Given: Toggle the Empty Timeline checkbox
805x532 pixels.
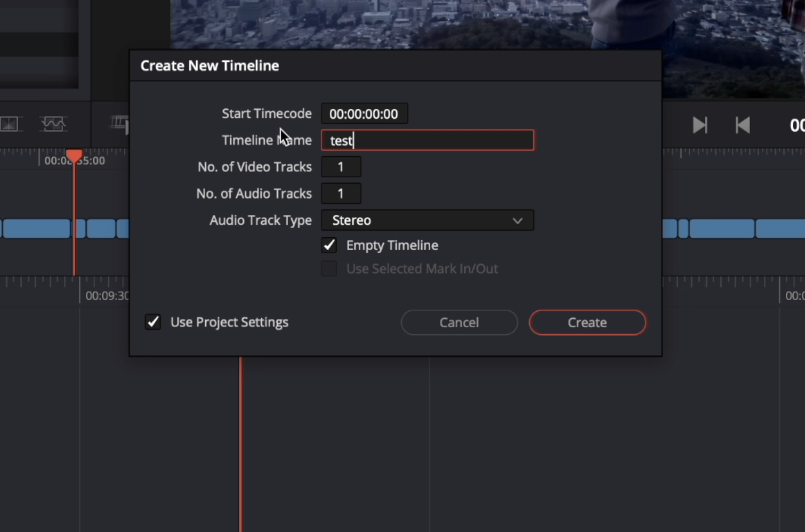Looking at the screenshot, I should [x=329, y=245].
